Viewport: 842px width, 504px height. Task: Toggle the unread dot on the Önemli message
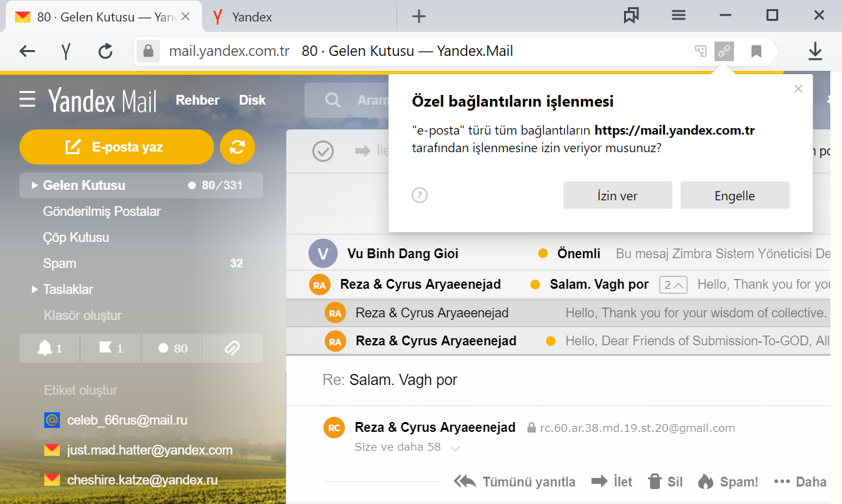click(543, 254)
